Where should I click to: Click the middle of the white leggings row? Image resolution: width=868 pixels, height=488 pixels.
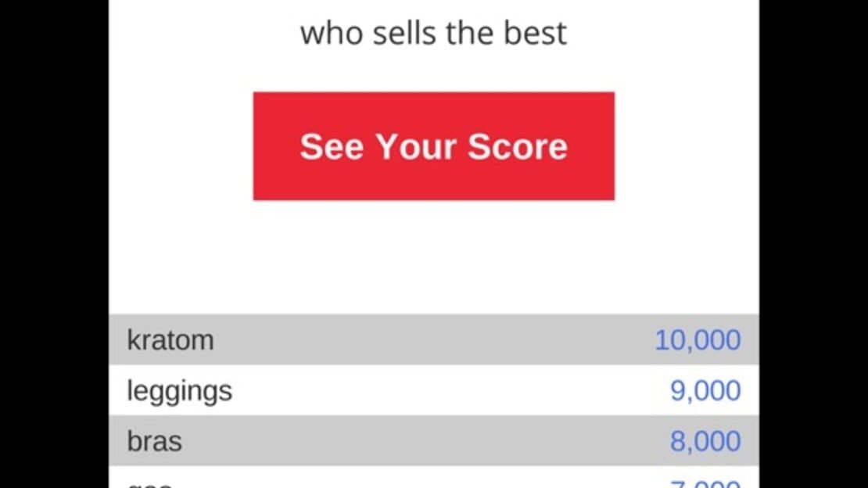[433, 390]
